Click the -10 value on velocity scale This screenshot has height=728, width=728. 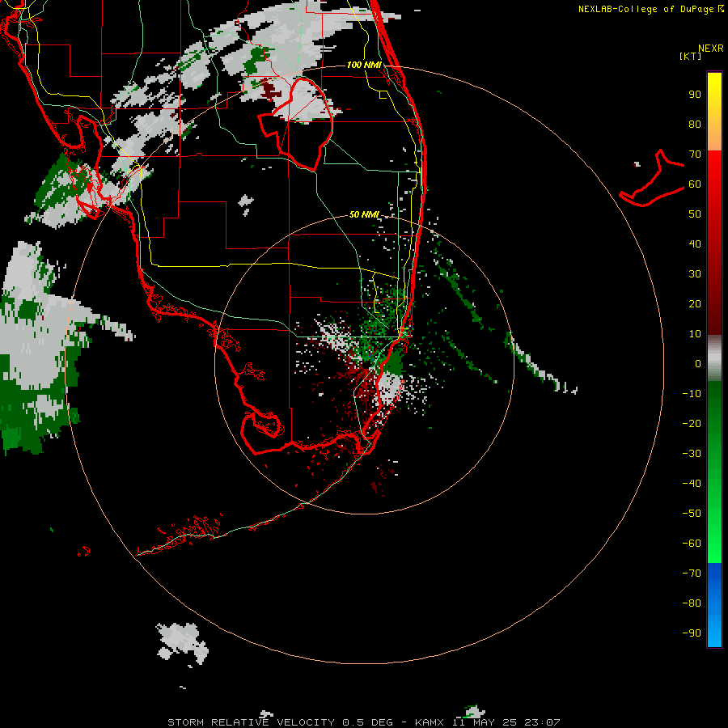point(692,394)
